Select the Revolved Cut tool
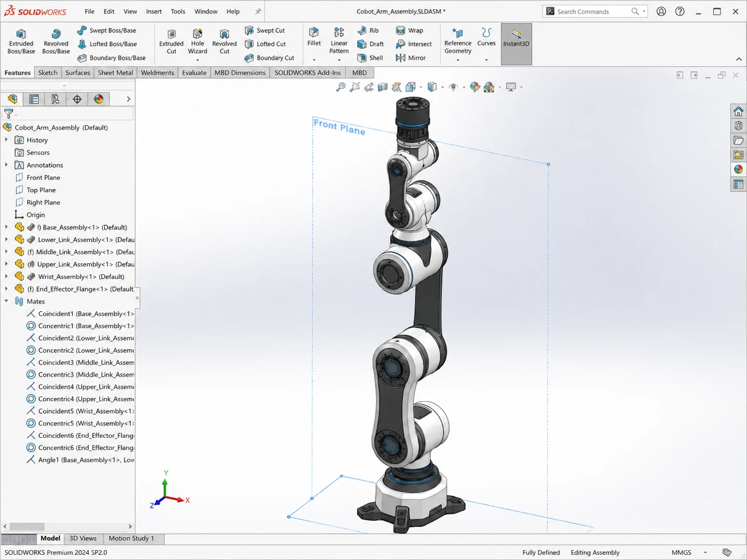747x560 pixels. pos(224,41)
